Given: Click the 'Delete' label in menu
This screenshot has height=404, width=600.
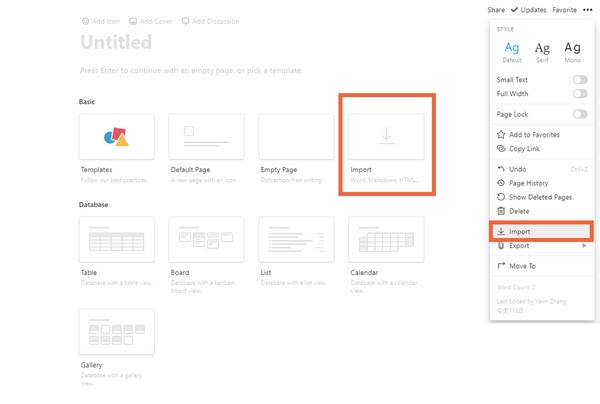Looking at the screenshot, I should pyautogui.click(x=519, y=211).
